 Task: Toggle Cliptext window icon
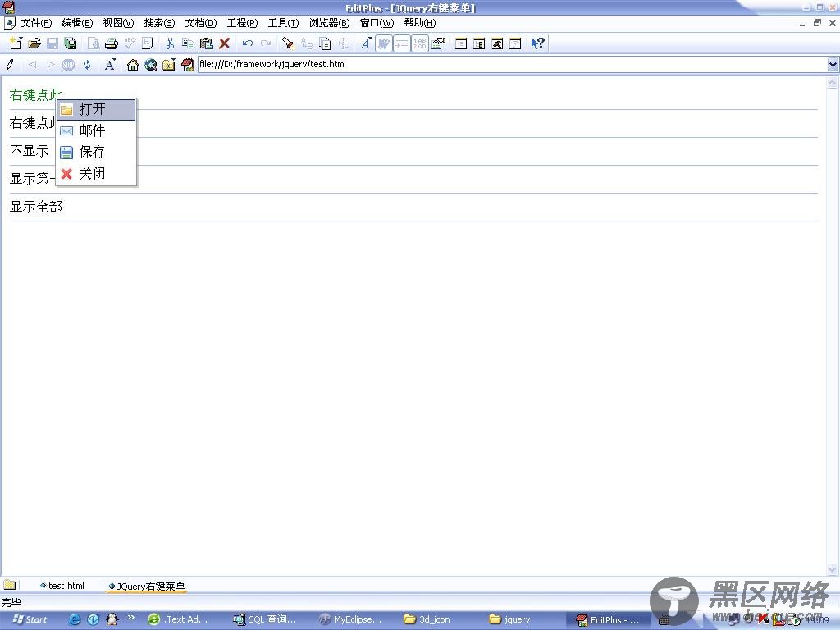pos(479,43)
